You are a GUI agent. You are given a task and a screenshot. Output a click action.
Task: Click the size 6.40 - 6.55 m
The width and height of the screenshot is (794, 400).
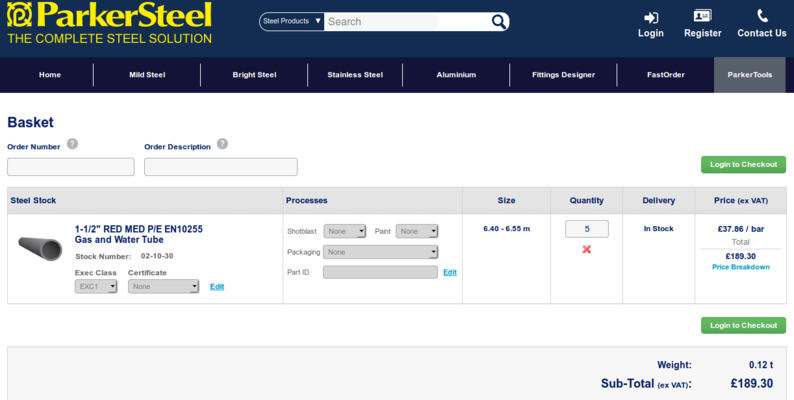506,229
